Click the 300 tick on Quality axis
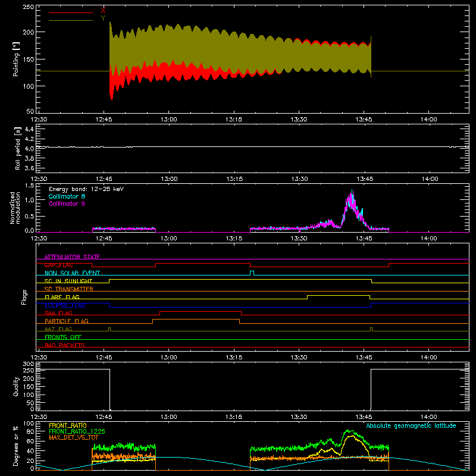This screenshot has height=476, width=476. (x=29, y=364)
